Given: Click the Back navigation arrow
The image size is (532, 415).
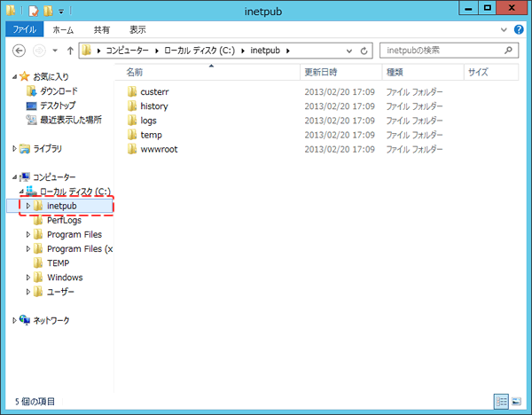Looking at the screenshot, I should tap(19, 51).
